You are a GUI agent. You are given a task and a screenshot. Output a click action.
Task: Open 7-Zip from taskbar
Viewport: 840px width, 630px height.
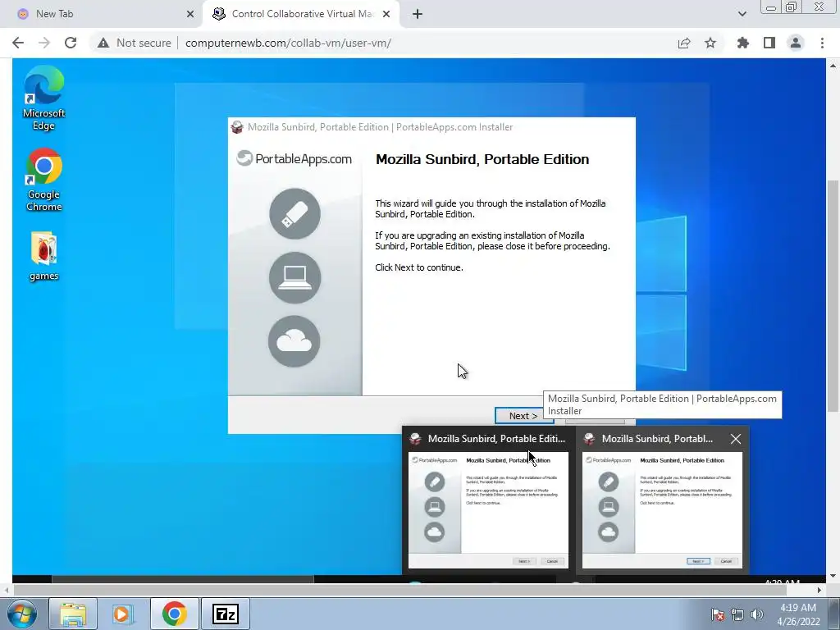coord(225,614)
